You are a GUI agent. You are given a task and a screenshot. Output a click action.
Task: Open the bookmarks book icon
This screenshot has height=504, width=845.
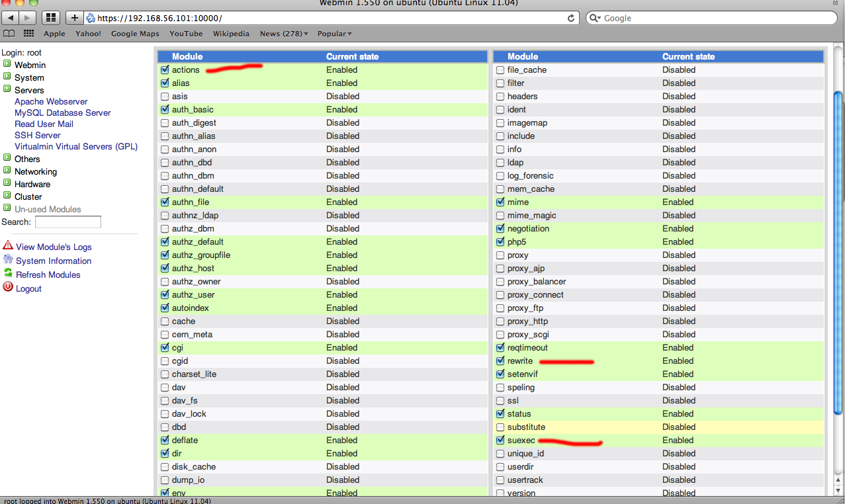point(9,34)
